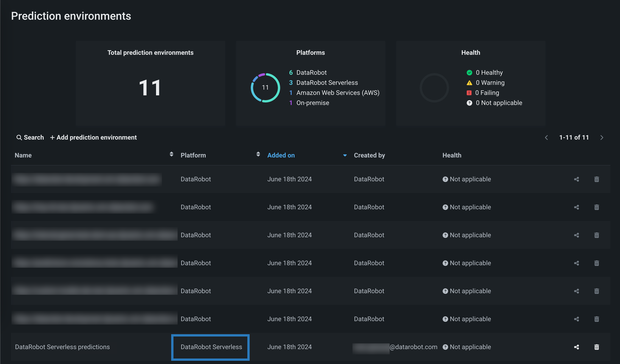Image resolution: width=620 pixels, height=364 pixels.
Task: Go to previous page of environments
Action: pos(546,138)
